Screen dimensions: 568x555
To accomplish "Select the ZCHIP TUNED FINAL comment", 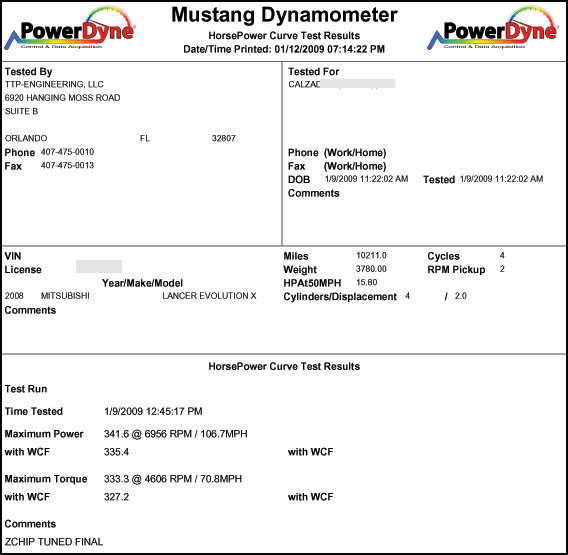I will [x=54, y=542].
